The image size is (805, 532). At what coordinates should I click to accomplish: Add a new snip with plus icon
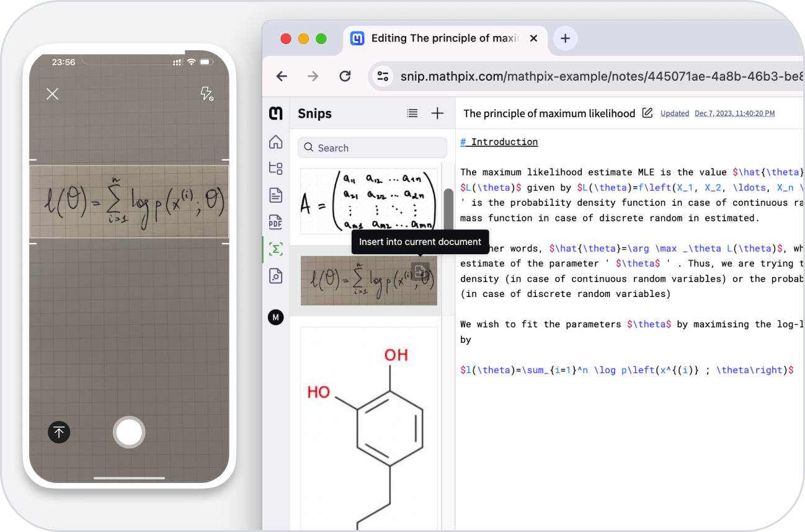(437, 113)
